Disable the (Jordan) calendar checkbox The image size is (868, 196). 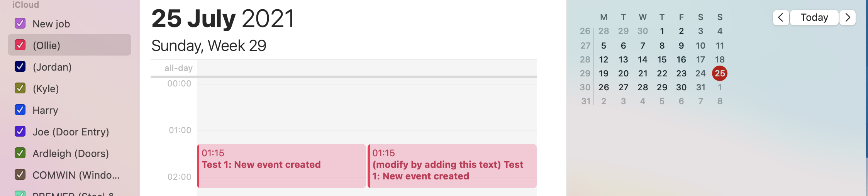(x=20, y=67)
